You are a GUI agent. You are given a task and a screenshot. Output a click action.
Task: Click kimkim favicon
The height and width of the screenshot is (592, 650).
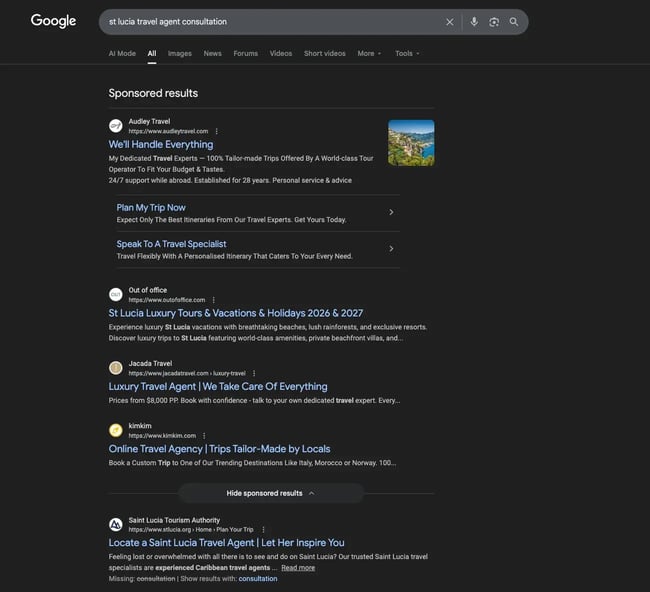point(116,430)
